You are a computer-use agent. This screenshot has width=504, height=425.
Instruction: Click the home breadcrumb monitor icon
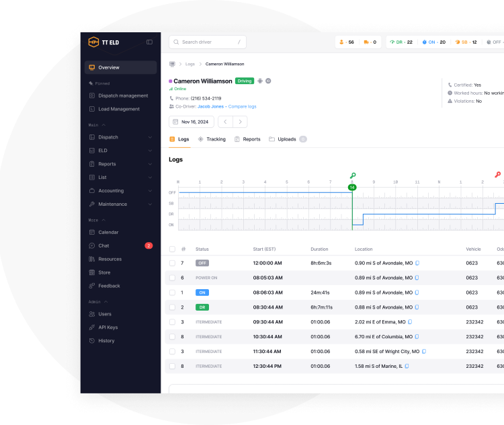tap(172, 64)
